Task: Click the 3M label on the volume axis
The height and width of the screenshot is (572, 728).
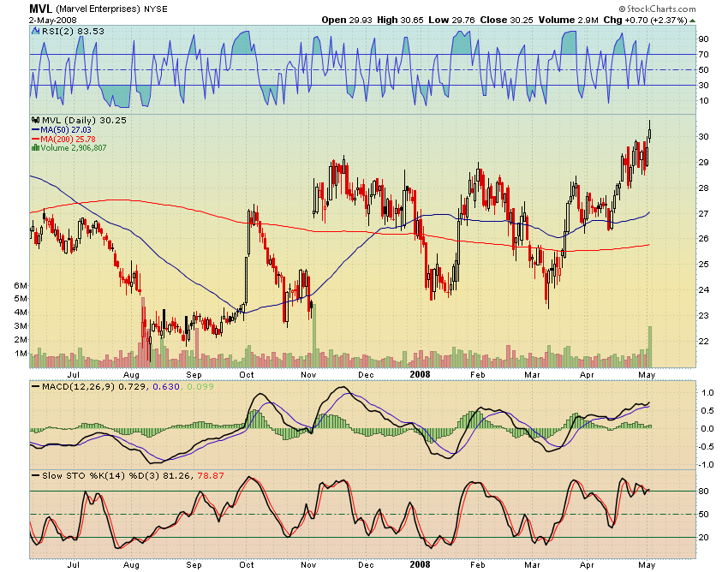Action: click(21, 326)
